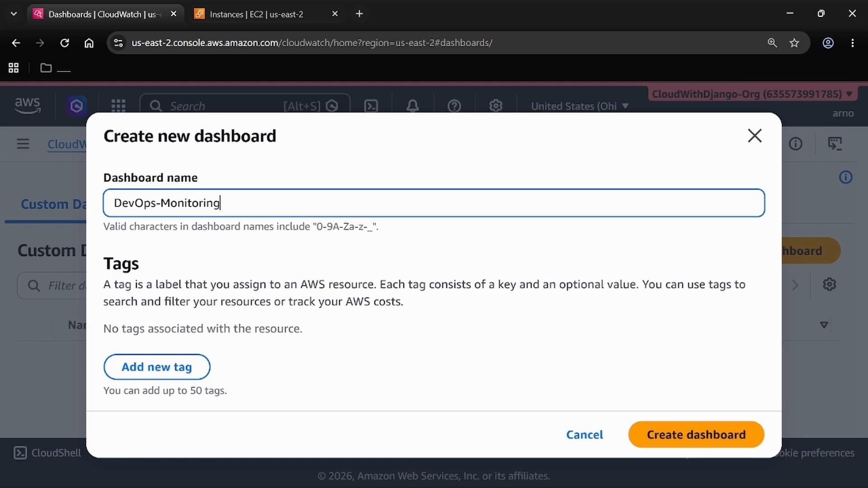
Task: Go to next page of dashboards table
Action: pyautogui.click(x=795, y=285)
